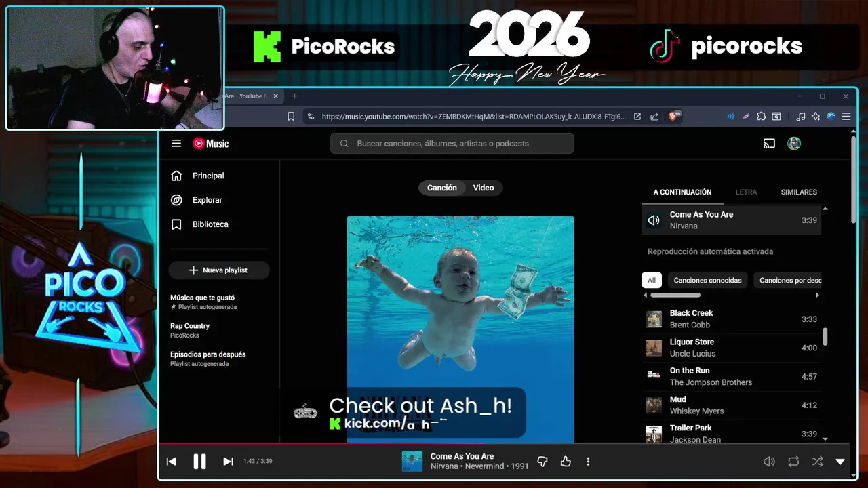Play On the Run by The Jompson Brothers
The height and width of the screenshot is (488, 868).
point(731,376)
